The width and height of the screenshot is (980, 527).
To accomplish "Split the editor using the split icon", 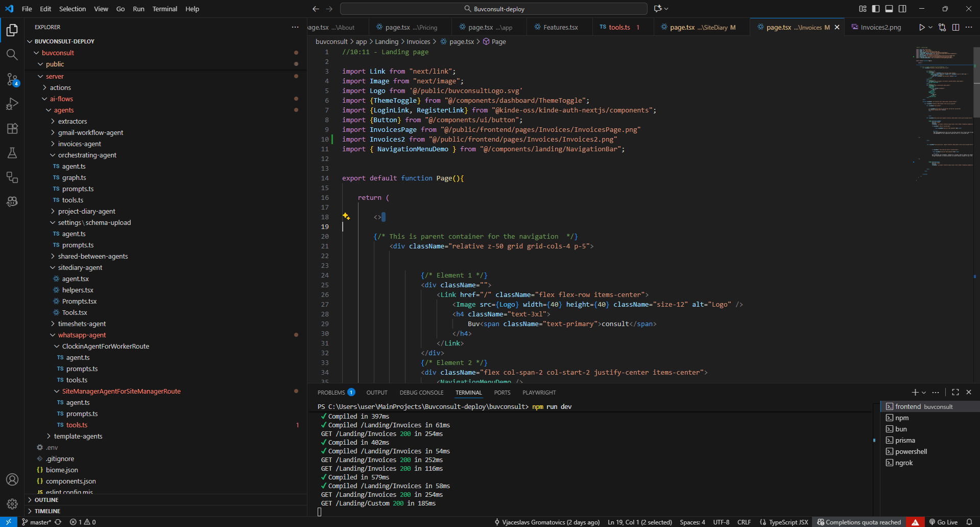I will [955, 27].
